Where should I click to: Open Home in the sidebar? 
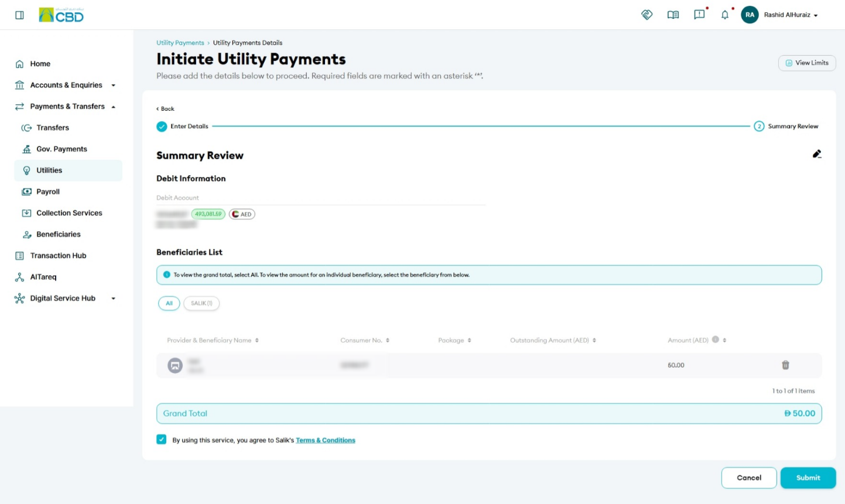pyautogui.click(x=40, y=64)
